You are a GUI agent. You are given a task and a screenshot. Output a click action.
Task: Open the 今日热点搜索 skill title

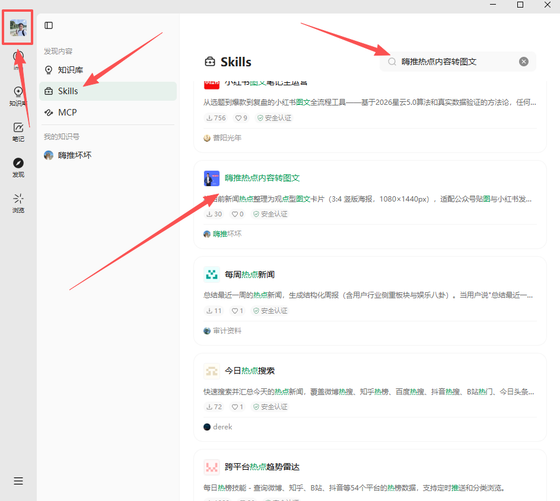click(x=250, y=371)
